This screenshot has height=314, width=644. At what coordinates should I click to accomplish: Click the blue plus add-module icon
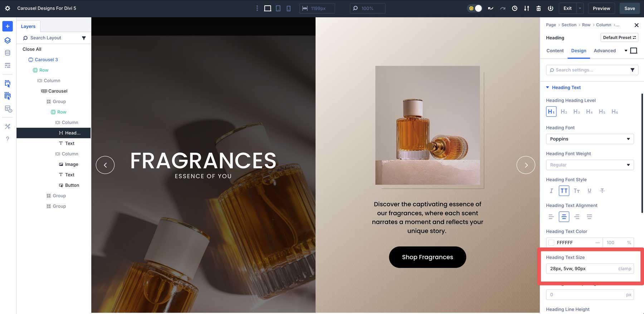[8, 26]
